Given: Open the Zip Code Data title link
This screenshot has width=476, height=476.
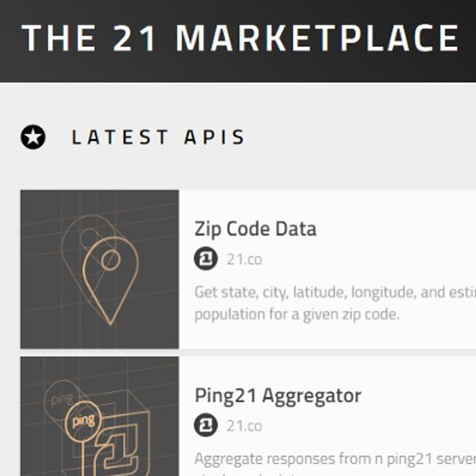Looking at the screenshot, I should (255, 229).
